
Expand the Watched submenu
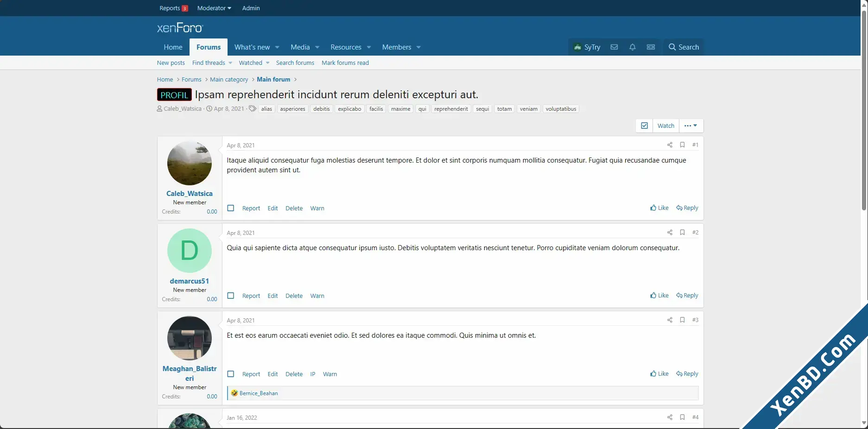point(267,63)
